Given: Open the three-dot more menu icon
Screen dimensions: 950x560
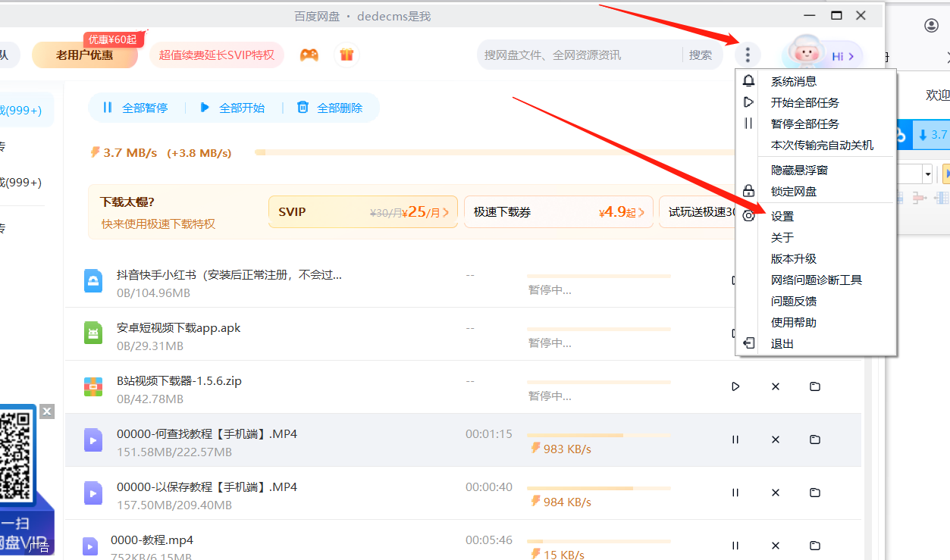Looking at the screenshot, I should [x=748, y=55].
